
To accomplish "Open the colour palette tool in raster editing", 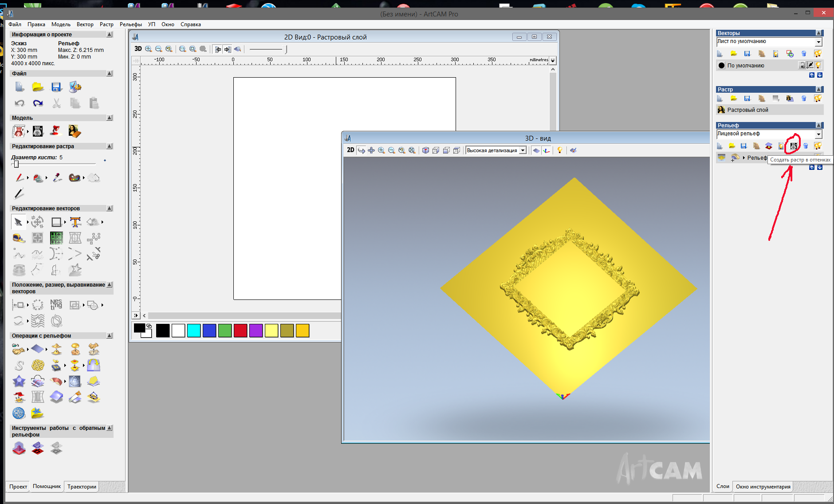I will pyautogui.click(x=75, y=178).
